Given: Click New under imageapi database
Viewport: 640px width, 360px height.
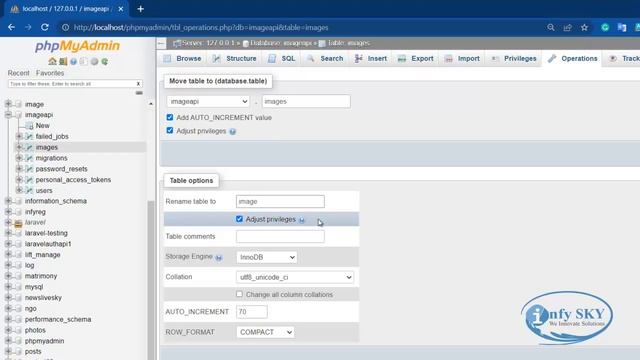Looking at the screenshot, I should [x=42, y=126].
